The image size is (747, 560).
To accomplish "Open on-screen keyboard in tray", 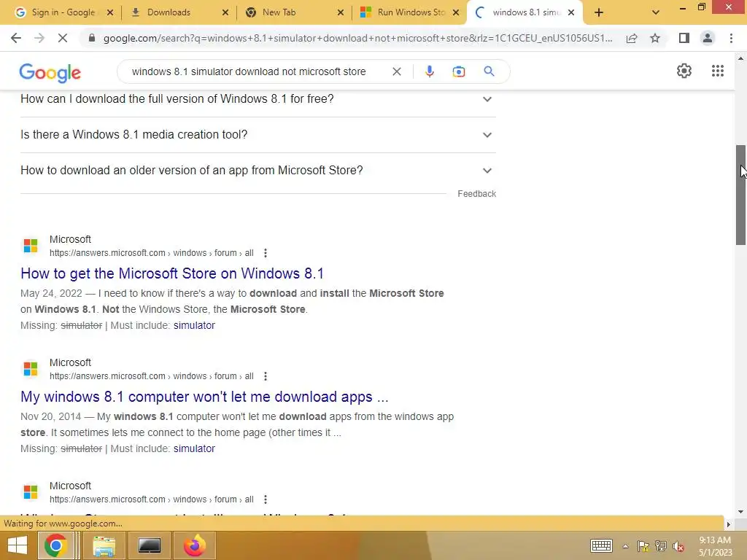I will [x=601, y=545].
